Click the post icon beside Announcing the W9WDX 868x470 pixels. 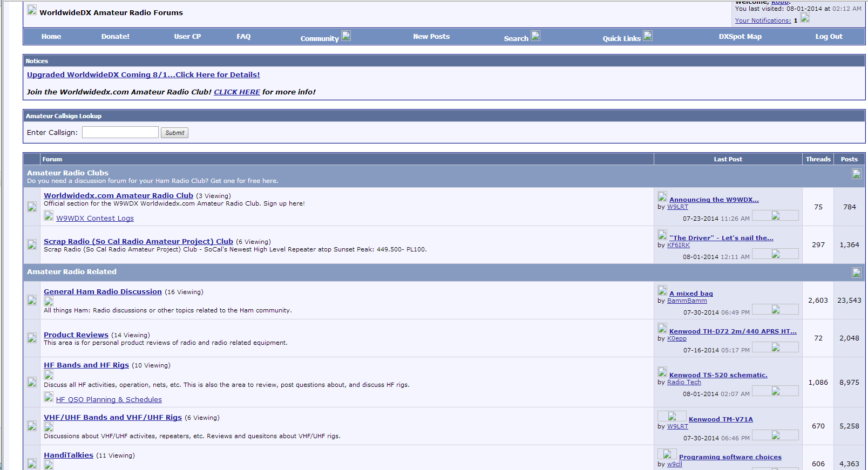(662, 197)
